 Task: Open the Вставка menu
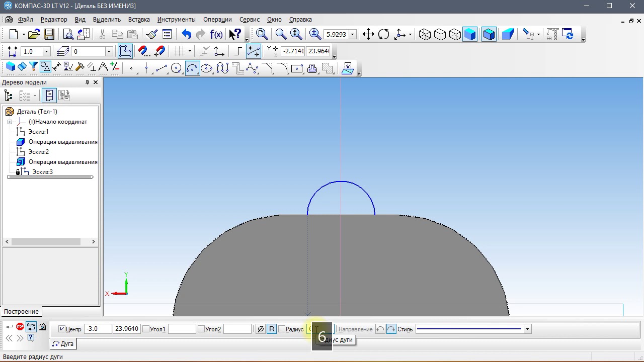(x=139, y=20)
